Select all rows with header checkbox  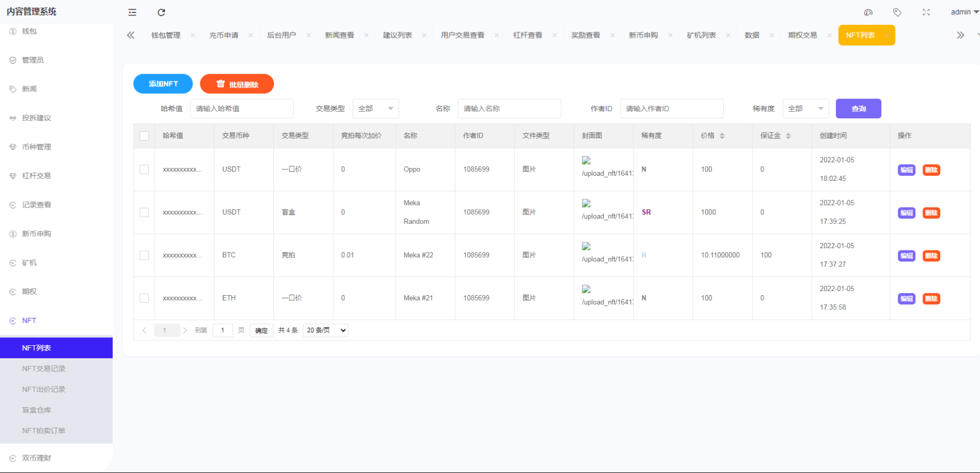tap(144, 135)
